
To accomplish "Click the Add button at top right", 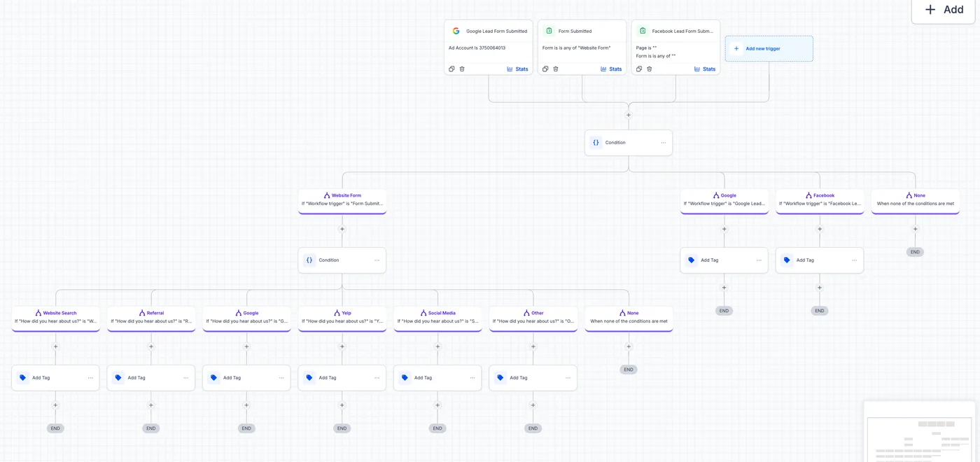I will (x=944, y=10).
